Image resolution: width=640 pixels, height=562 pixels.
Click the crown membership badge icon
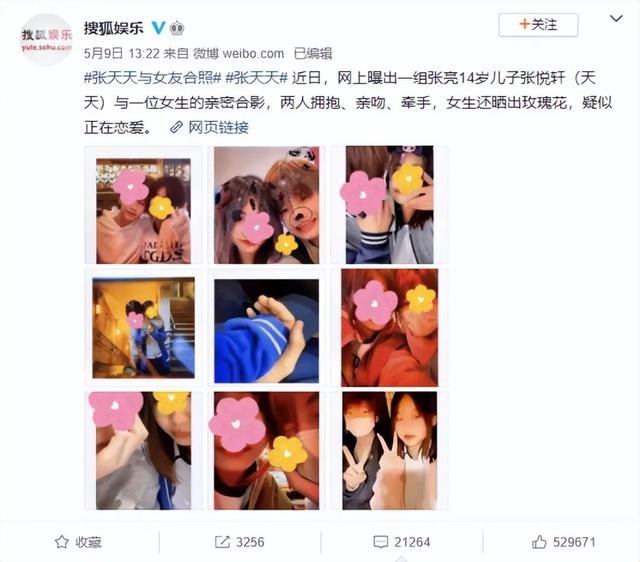pos(176,28)
